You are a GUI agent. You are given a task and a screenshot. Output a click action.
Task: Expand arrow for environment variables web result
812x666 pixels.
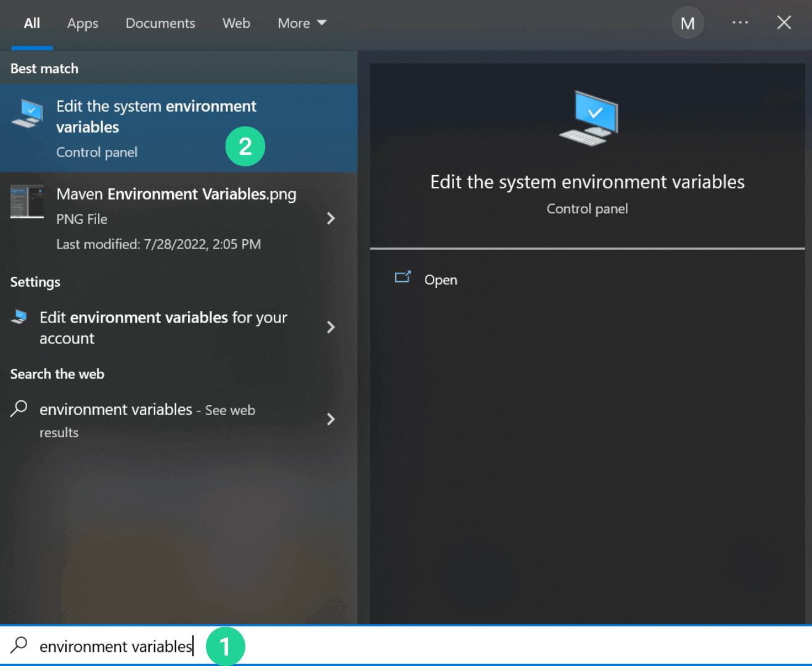click(x=331, y=419)
